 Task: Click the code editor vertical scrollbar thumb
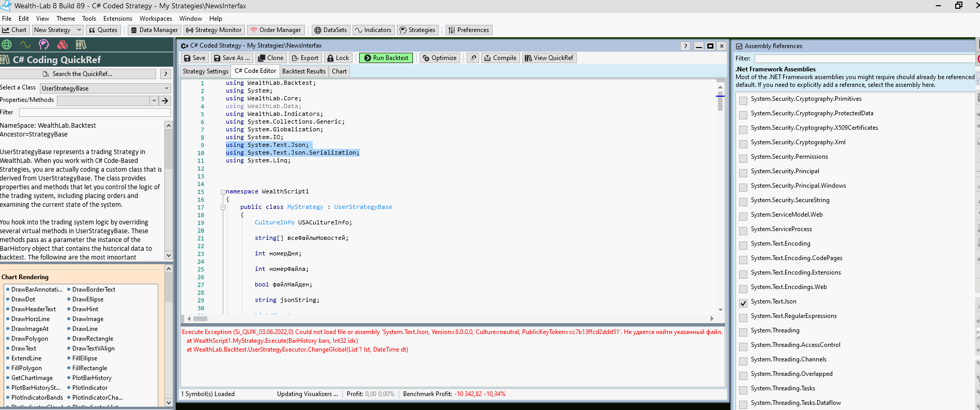[x=720, y=100]
